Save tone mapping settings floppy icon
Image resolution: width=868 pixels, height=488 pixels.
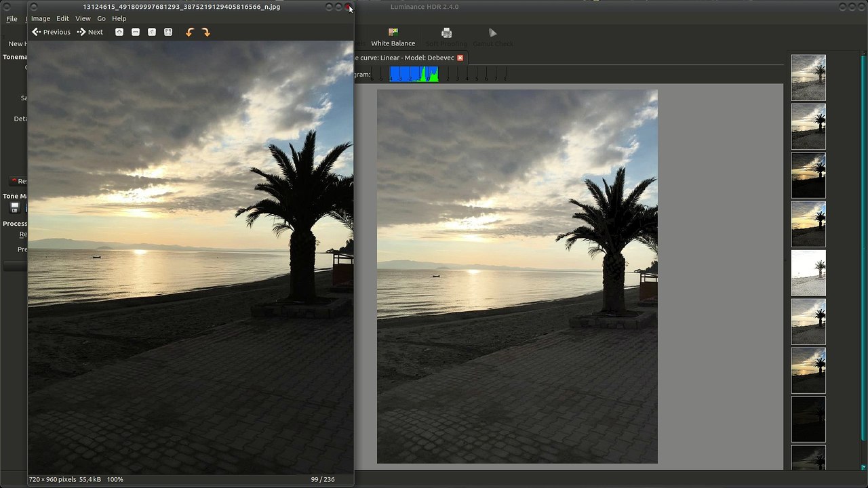[14, 208]
